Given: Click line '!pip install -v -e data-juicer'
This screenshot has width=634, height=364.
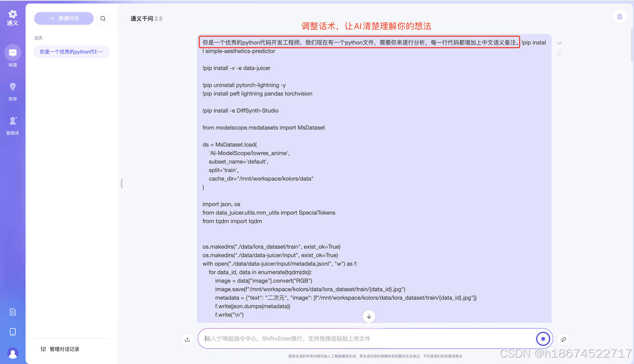Looking at the screenshot, I should point(236,68).
